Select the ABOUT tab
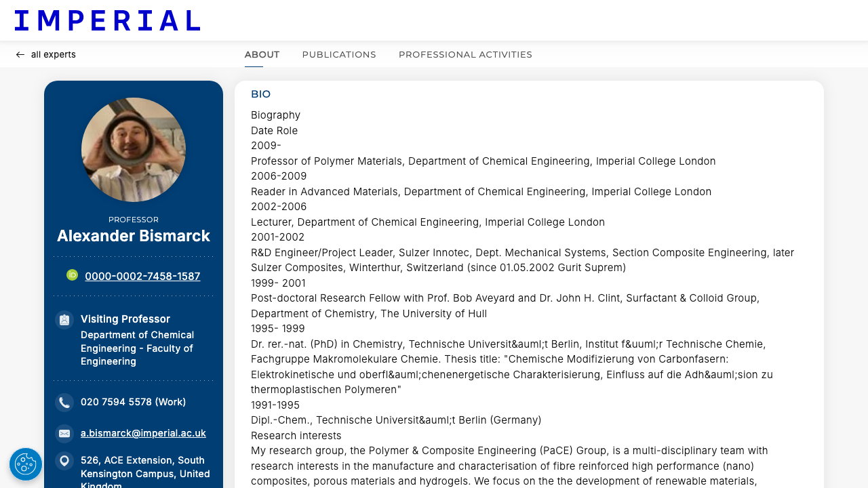This screenshot has width=868, height=488. [x=262, y=54]
